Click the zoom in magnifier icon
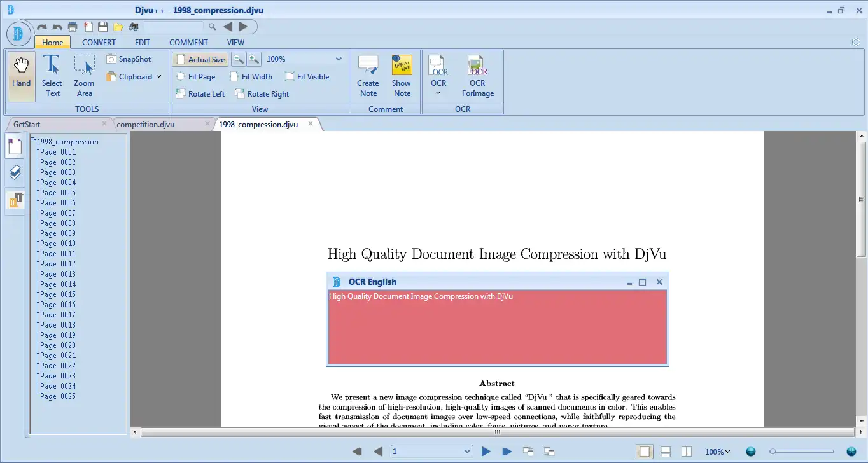The image size is (868, 463). tap(254, 59)
